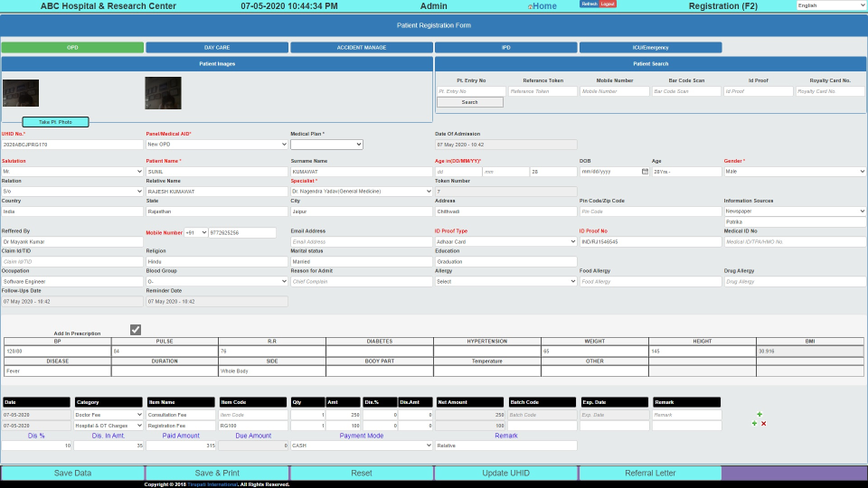Click the Remark field containing Relative

(x=506, y=446)
